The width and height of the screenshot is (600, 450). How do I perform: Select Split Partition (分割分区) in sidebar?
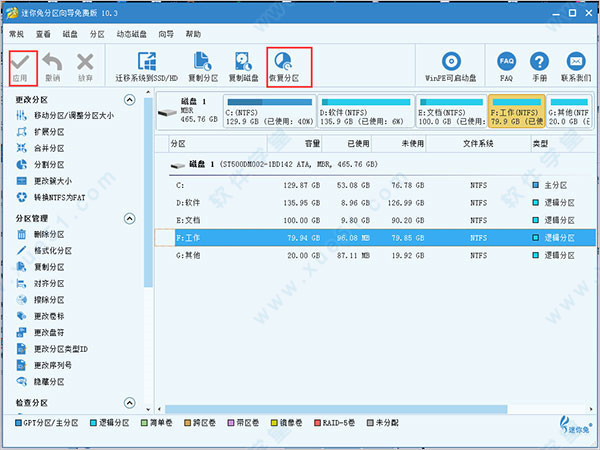click(x=41, y=165)
